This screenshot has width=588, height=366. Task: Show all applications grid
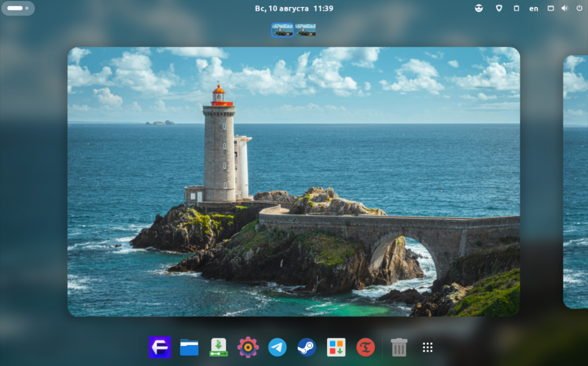pyautogui.click(x=428, y=347)
